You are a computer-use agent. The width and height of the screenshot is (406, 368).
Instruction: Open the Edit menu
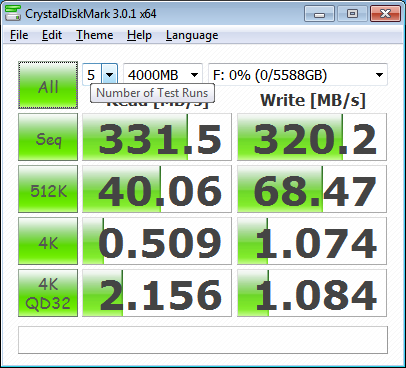point(52,35)
